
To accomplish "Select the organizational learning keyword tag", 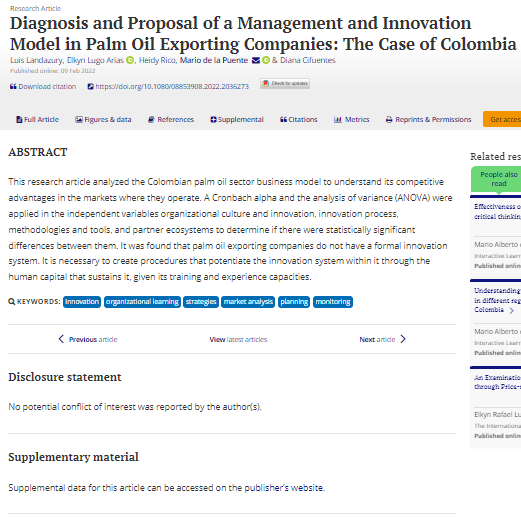I will (142, 302).
